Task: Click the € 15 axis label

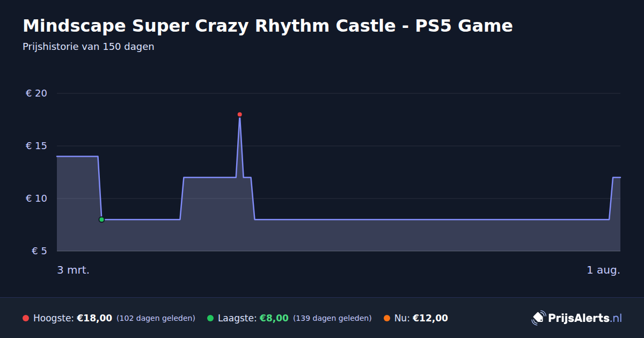Action: point(36,146)
